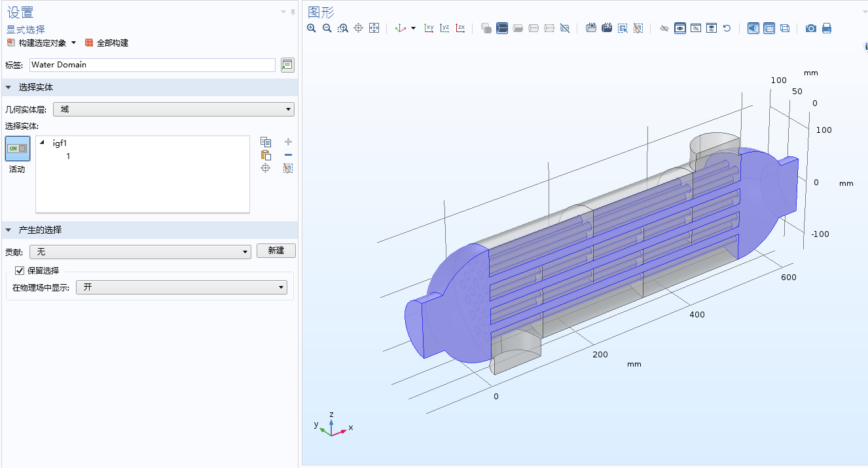868x468 pixels.
Task: Click hide selected entities eye icon
Action: (664, 28)
